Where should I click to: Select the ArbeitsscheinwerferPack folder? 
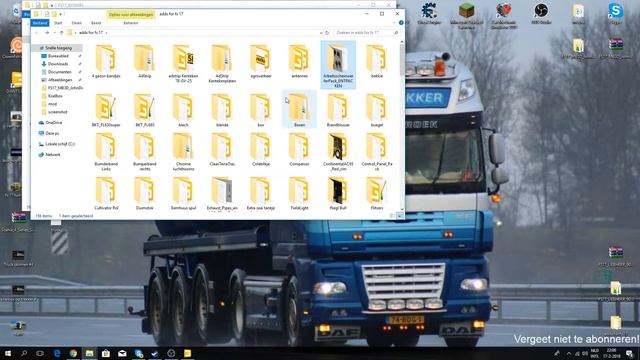pyautogui.click(x=338, y=64)
